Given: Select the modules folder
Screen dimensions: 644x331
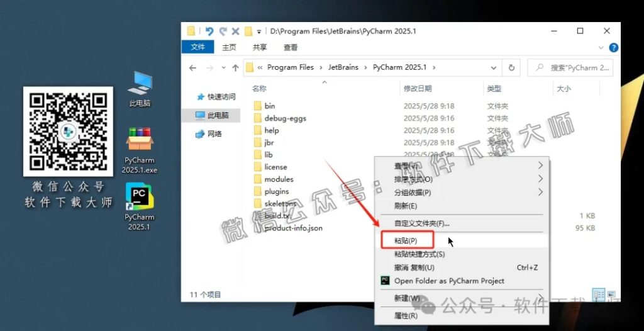Looking at the screenshot, I should click(x=274, y=179).
